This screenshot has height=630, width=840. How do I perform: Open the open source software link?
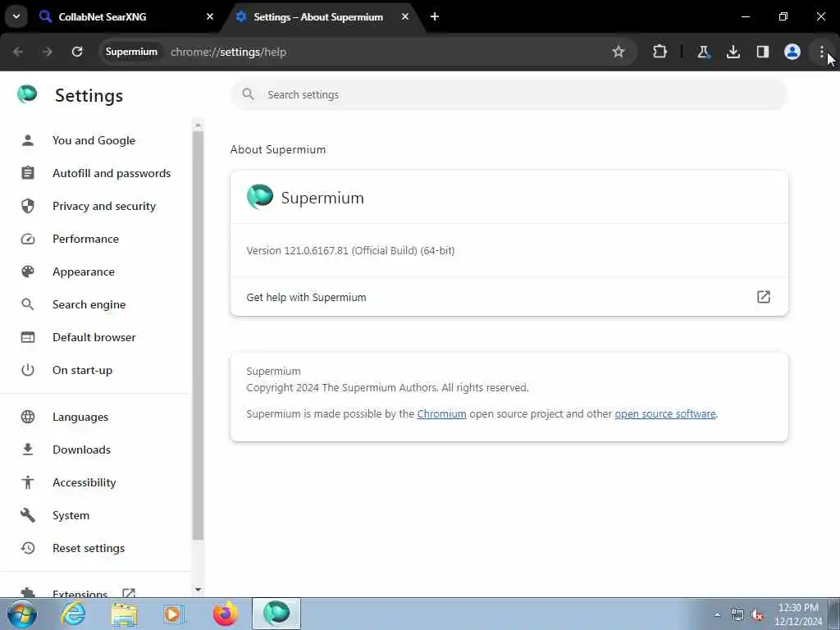pyautogui.click(x=664, y=413)
